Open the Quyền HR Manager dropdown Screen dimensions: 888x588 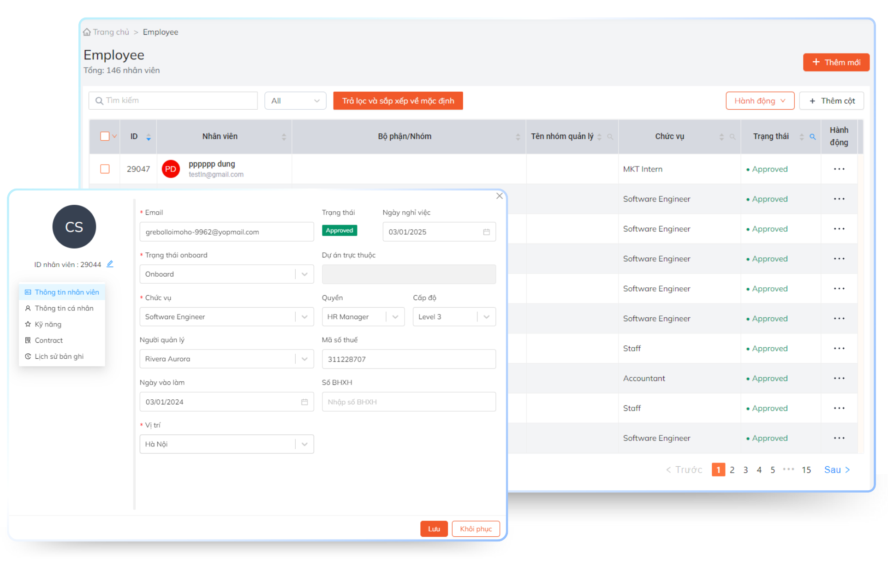click(x=395, y=317)
